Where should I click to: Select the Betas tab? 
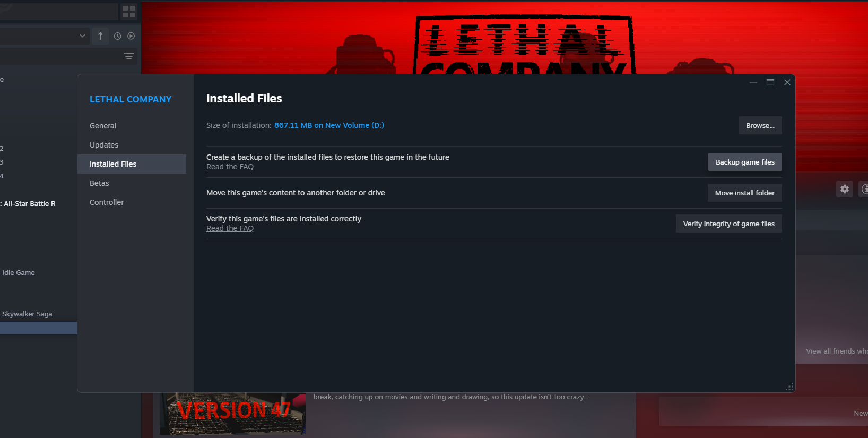click(x=99, y=183)
